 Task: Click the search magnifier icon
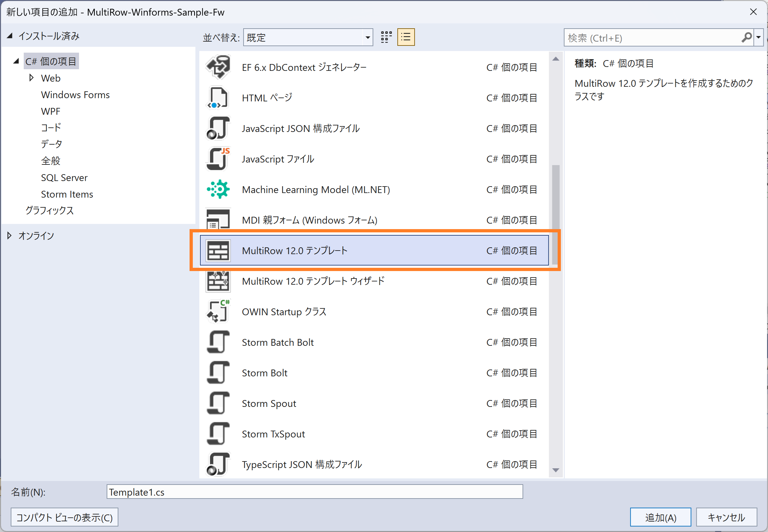747,37
